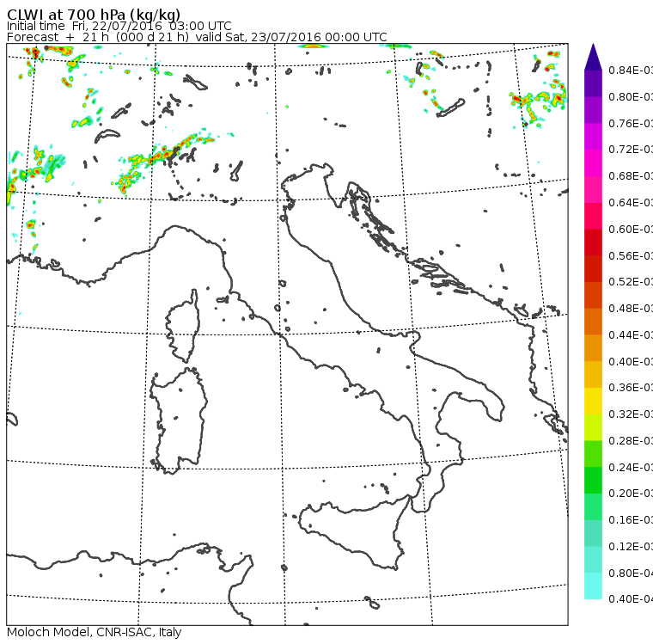Click the Sicily island outline on the map
Image resolution: width=653 pixels, height=644 pixels.
pyautogui.click(x=353, y=531)
